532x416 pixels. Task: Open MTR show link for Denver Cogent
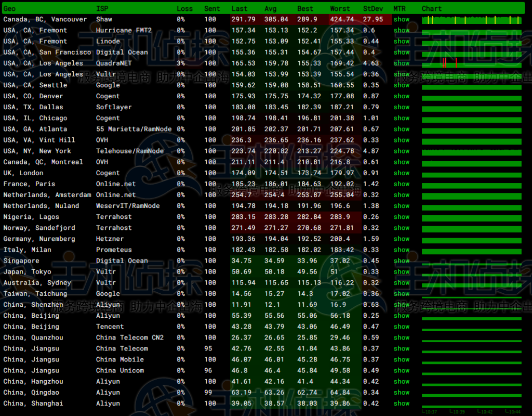point(401,96)
